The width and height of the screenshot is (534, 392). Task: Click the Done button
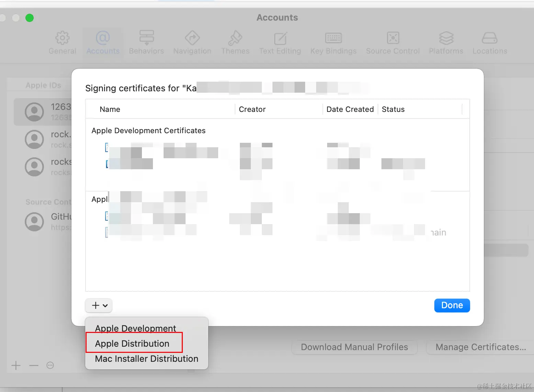452,305
